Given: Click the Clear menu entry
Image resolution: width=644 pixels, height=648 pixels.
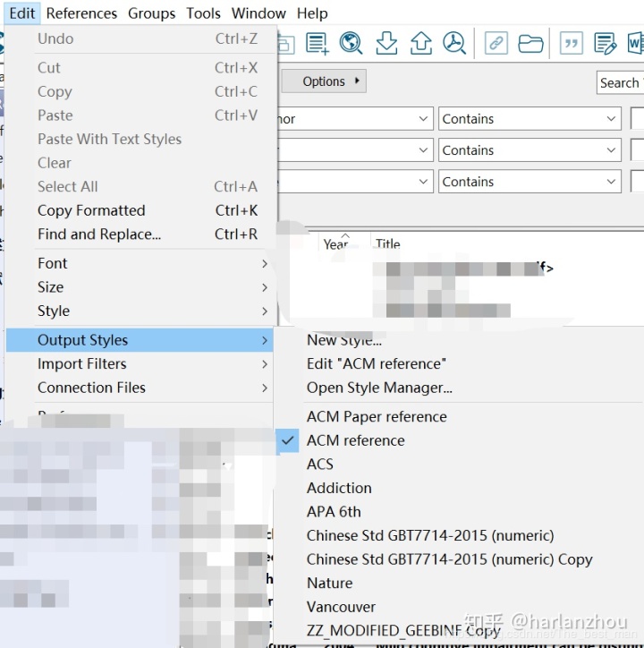Looking at the screenshot, I should [x=140, y=163].
